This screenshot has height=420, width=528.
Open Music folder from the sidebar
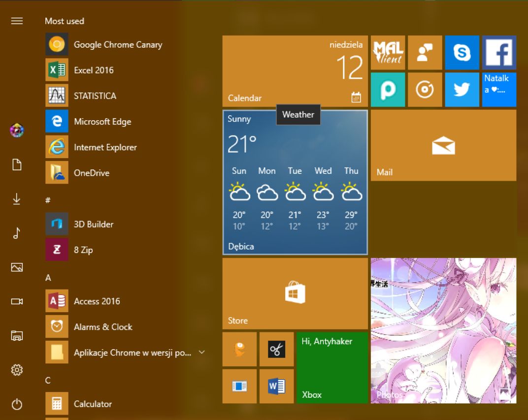(x=17, y=233)
